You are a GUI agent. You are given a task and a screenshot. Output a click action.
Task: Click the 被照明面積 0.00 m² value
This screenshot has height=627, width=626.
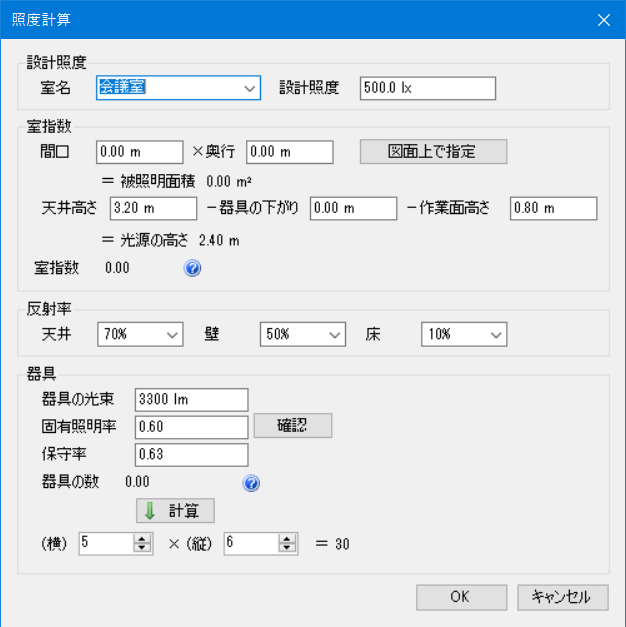click(x=229, y=182)
